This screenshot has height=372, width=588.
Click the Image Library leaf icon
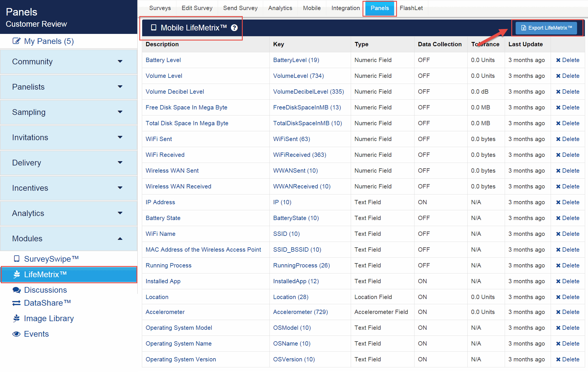point(16,318)
